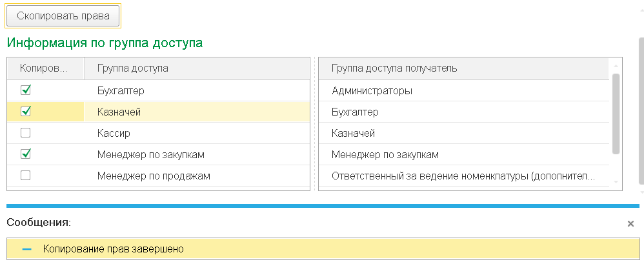Select Администраторы in recipient list
The height and width of the screenshot is (275, 644).
(x=372, y=91)
